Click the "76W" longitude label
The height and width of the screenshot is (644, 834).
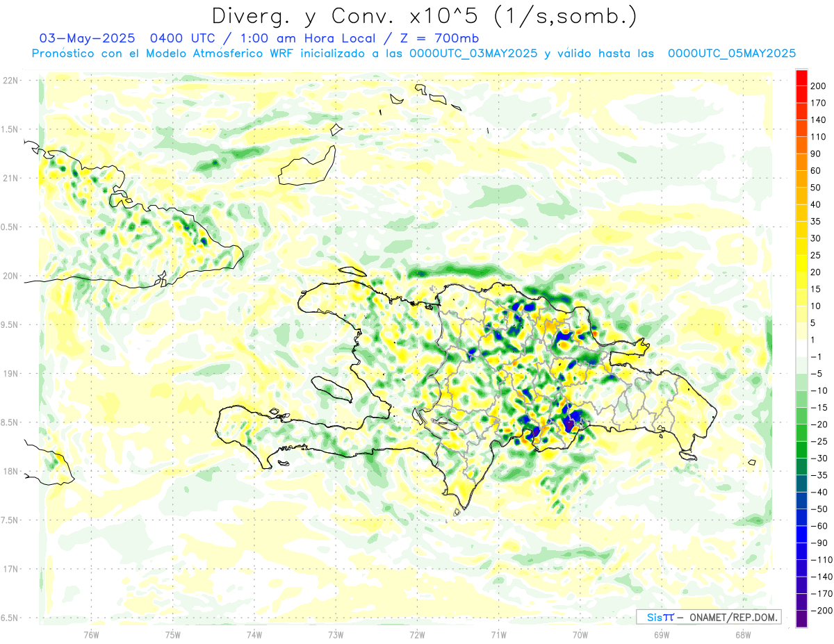click(x=91, y=635)
